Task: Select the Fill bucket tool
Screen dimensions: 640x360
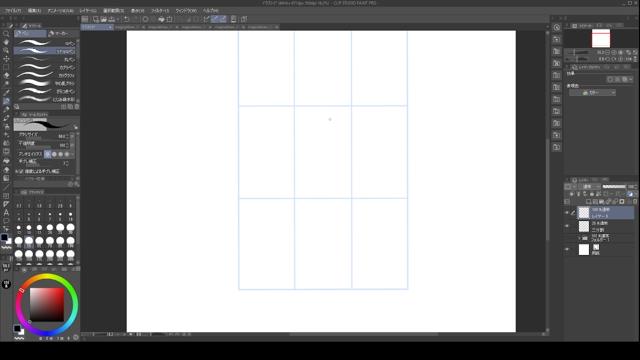Action: pyautogui.click(x=6, y=169)
